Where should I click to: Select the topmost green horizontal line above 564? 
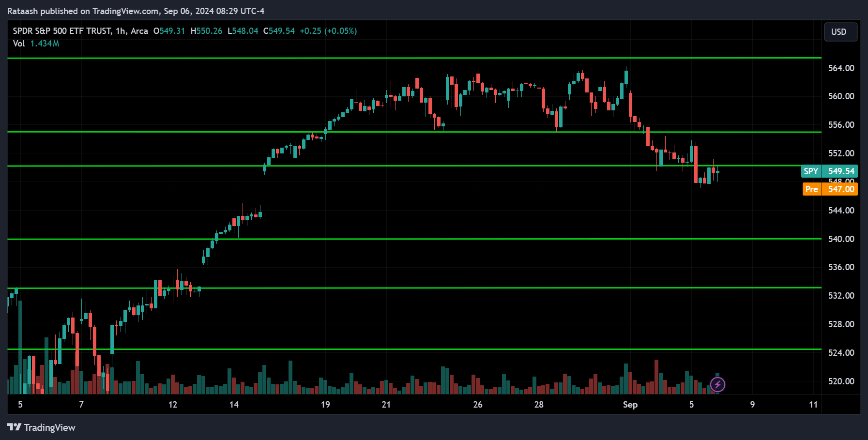pos(414,58)
